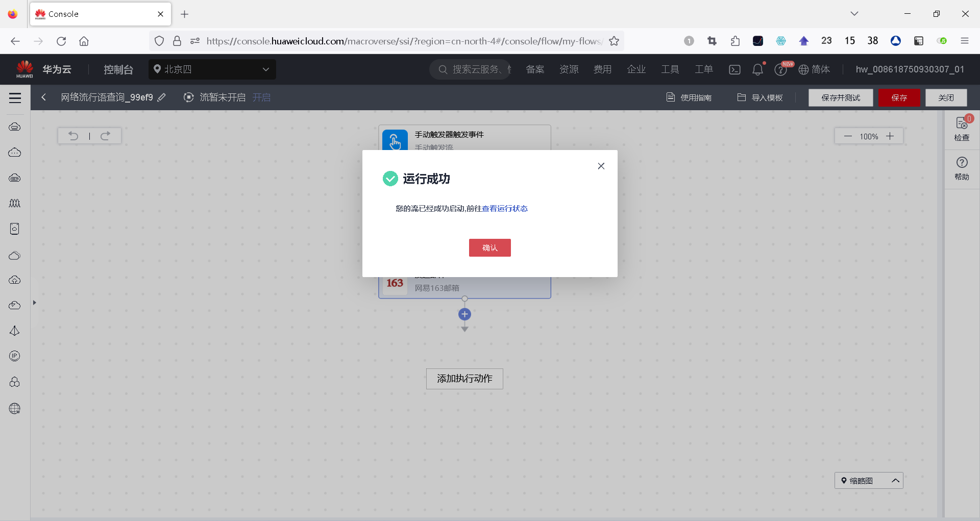Select the manual trigger node icon

tap(395, 140)
